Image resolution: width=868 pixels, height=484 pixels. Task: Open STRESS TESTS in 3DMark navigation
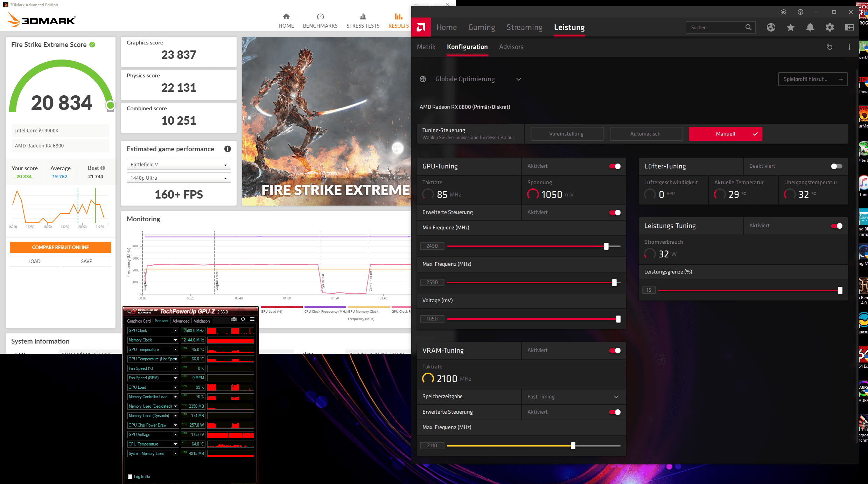(x=363, y=21)
